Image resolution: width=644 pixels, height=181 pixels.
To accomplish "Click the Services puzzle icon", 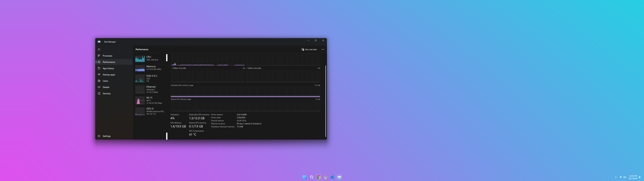I will pos(99,94).
